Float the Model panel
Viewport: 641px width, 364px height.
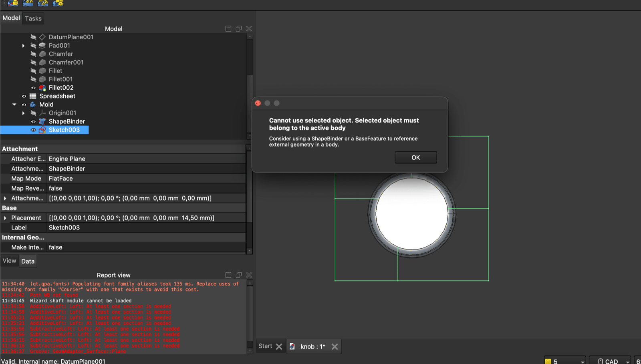pos(239,29)
